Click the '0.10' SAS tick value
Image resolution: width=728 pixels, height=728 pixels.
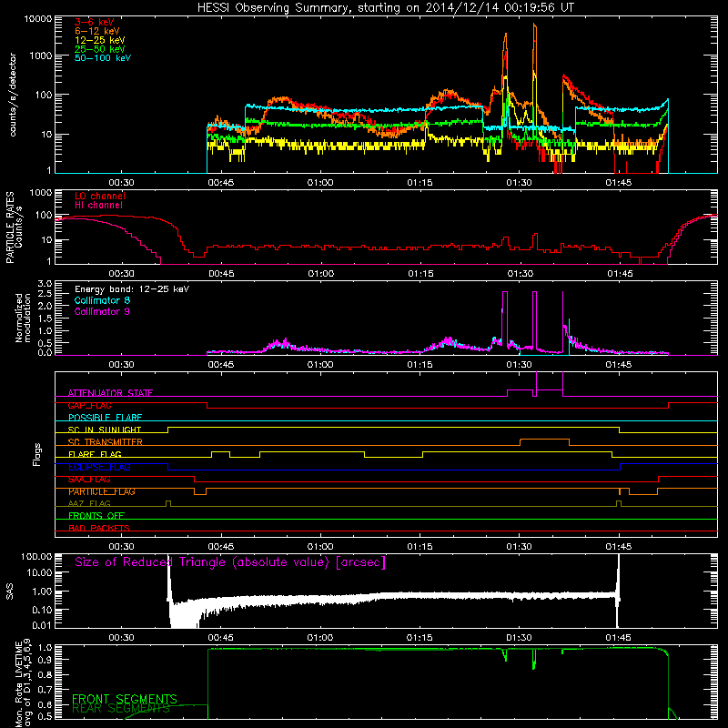click(42, 610)
